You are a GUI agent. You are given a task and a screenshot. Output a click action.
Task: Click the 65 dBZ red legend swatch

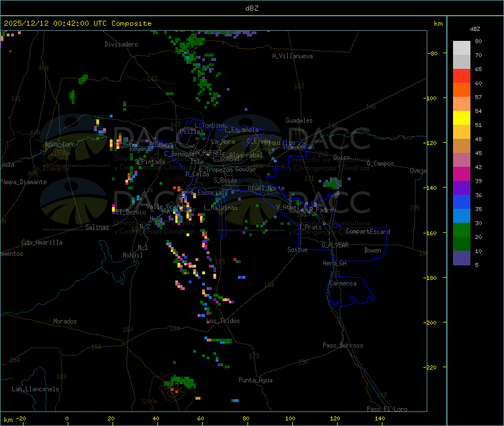click(461, 76)
